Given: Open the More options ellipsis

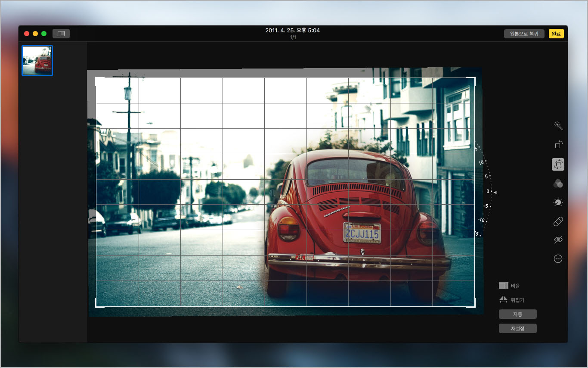Looking at the screenshot, I should pos(558,259).
